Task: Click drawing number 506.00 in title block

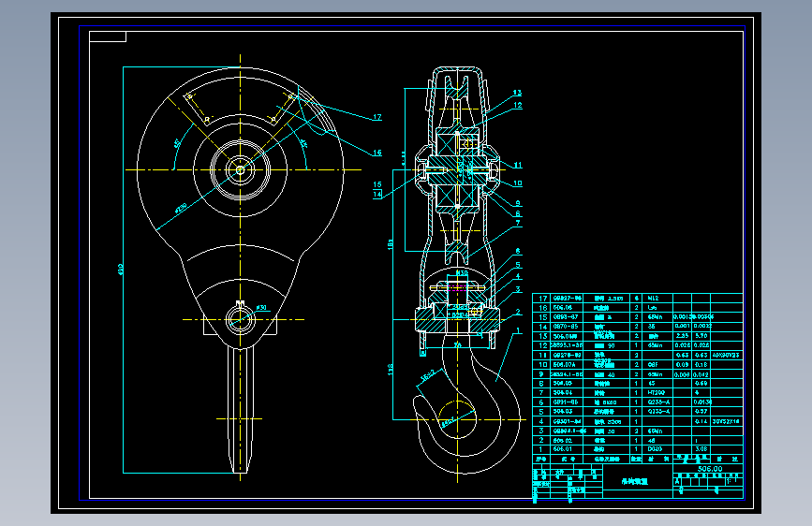Action: 710,469
